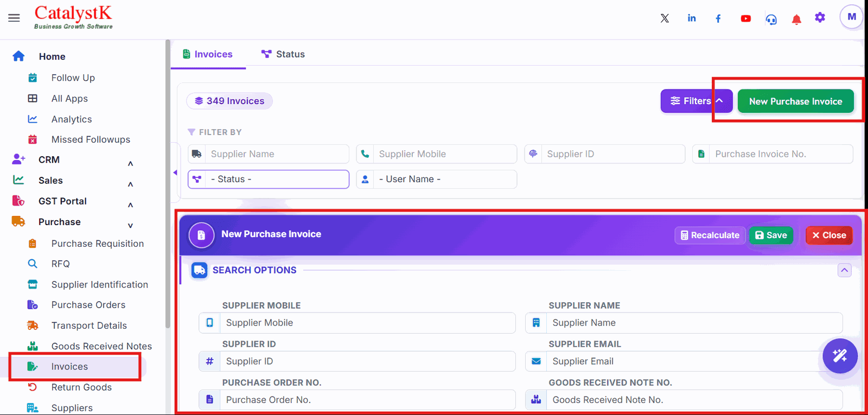Screen dimensions: 868x415
Task: Open the Status filter dropdown
Action: (269, 179)
